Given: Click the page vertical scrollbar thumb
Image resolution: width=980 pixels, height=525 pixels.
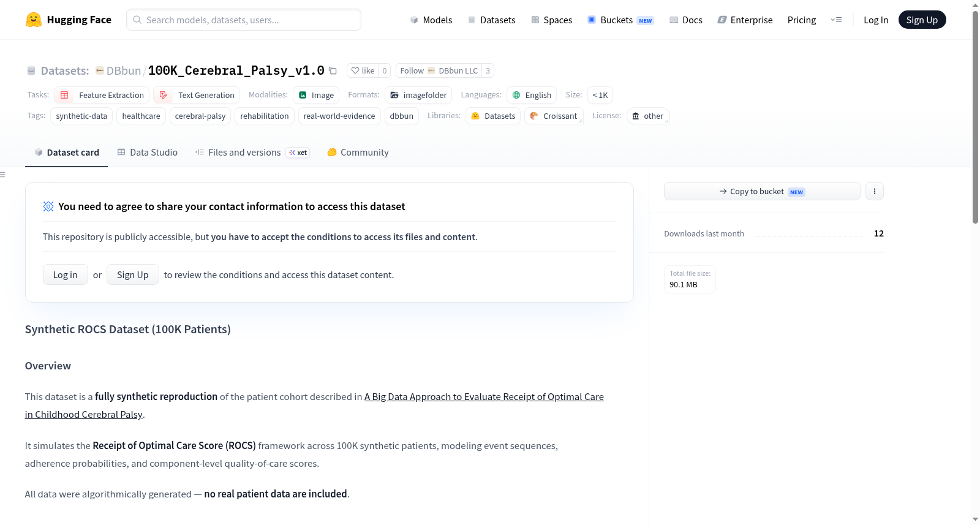Looking at the screenshot, I should (x=975, y=116).
